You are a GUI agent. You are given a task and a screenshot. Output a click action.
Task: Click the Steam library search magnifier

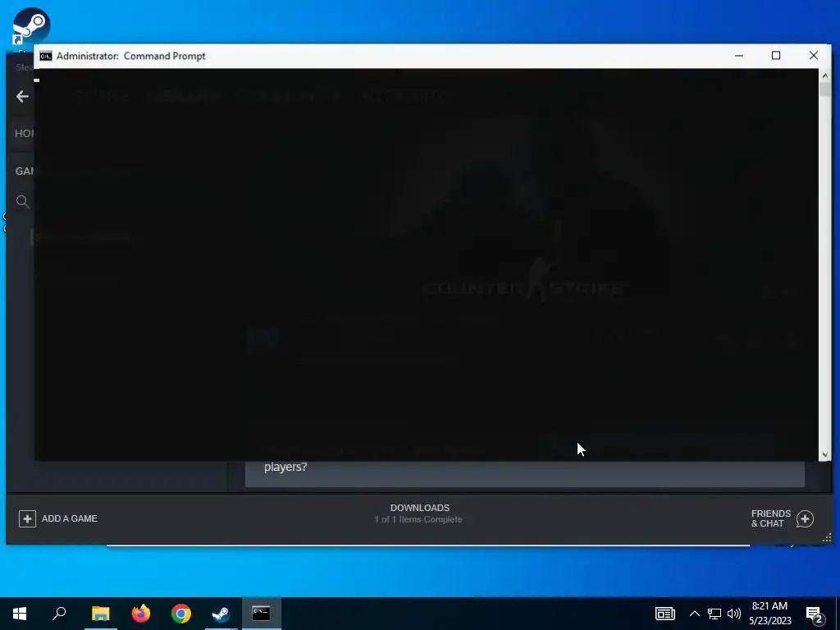[22, 202]
